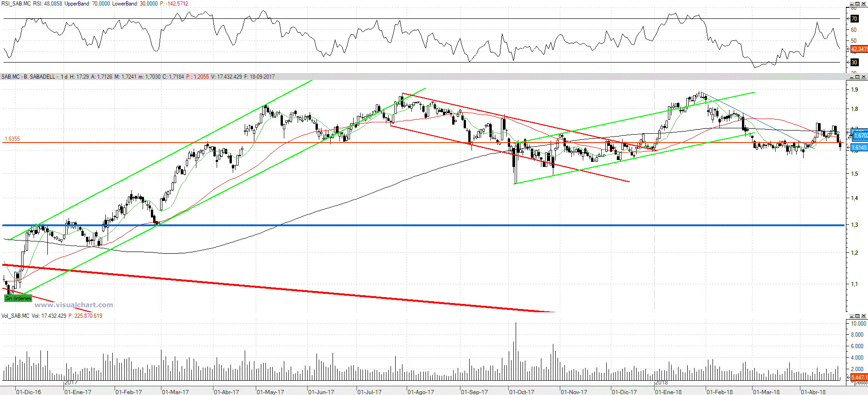
Task: Click the RSI 30 lower band marker
Action: pyautogui.click(x=854, y=63)
